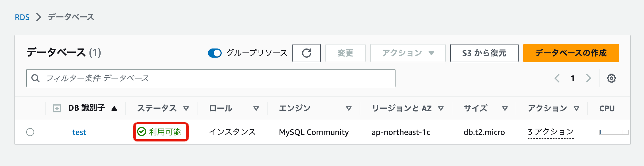This screenshot has height=166, width=644.
Task: Expand all rows plus icon in header
Action: pyautogui.click(x=57, y=108)
